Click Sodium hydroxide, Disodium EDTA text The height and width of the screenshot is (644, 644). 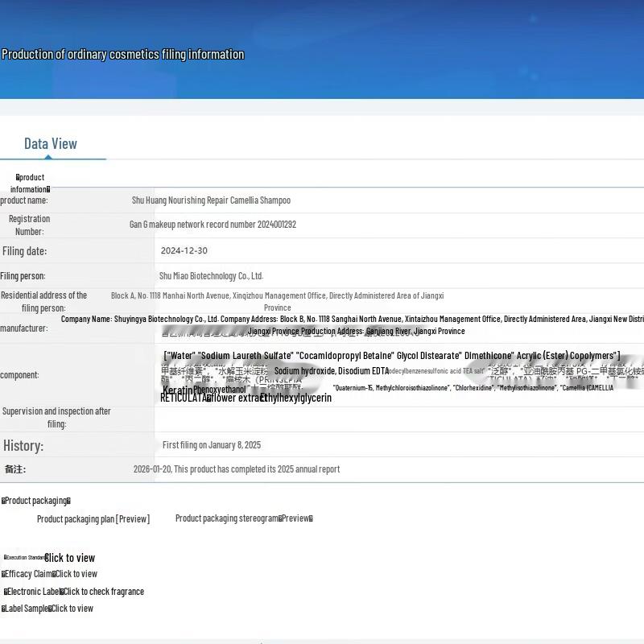pos(332,371)
